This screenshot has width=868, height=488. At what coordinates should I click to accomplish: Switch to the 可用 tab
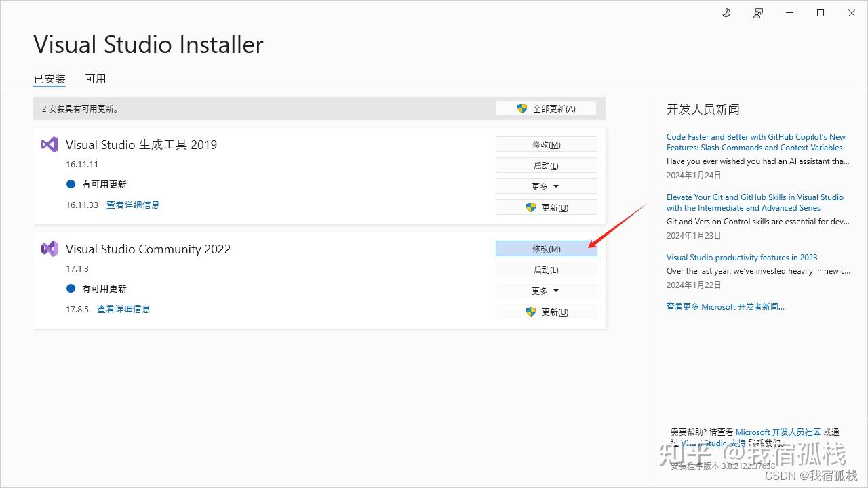tap(96, 78)
